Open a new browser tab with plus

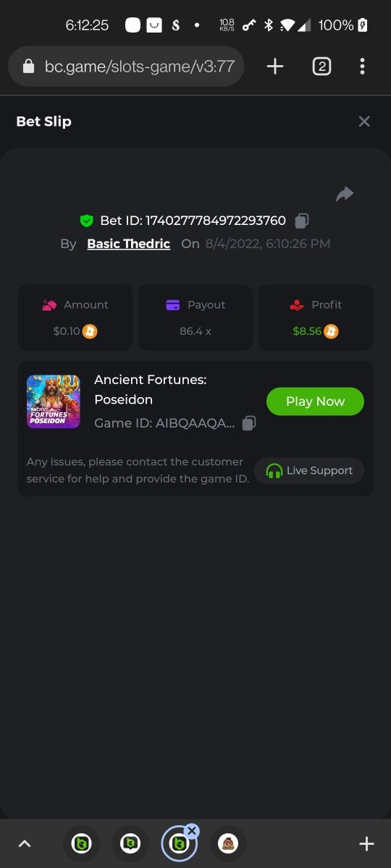click(x=275, y=67)
